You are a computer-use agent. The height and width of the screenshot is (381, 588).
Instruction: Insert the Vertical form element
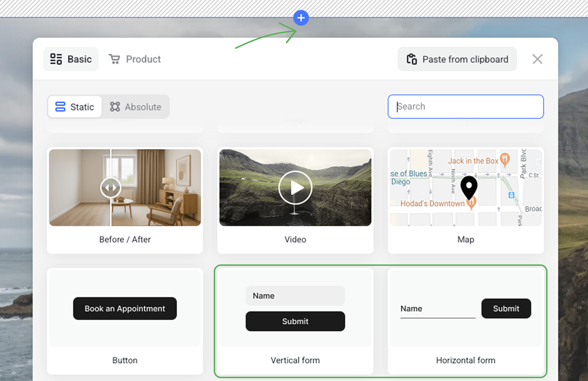click(295, 360)
